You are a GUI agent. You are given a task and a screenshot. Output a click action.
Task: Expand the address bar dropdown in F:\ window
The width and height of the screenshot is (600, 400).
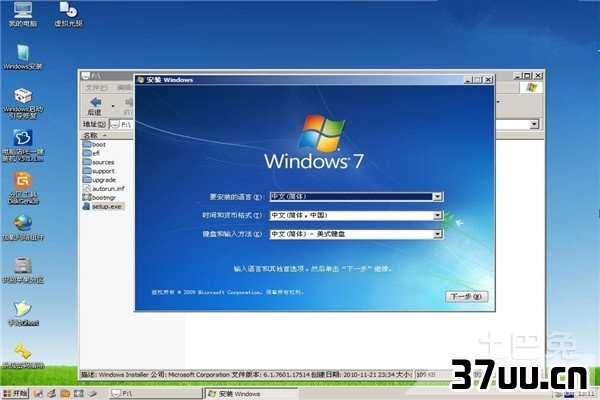tap(534, 124)
